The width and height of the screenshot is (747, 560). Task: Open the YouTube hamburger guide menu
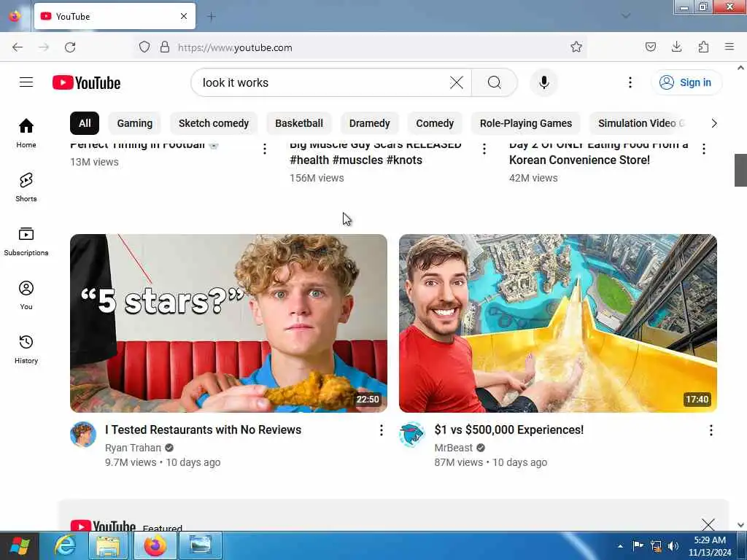pos(26,82)
